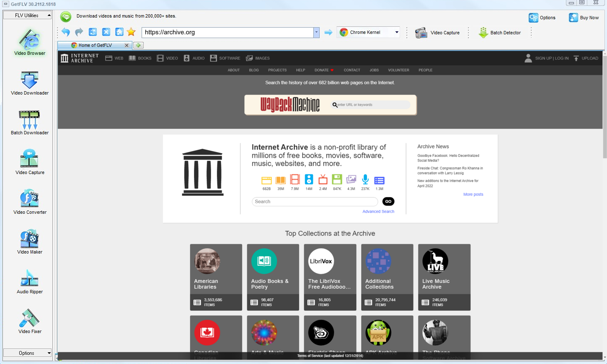Image resolution: width=607 pixels, height=364 pixels.
Task: Go to the browser home page
Action: tap(119, 32)
